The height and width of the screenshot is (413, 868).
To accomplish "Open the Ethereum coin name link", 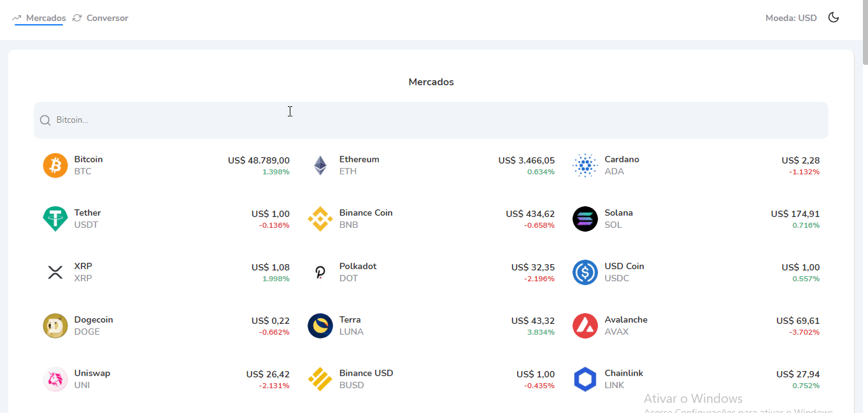I will tap(359, 159).
